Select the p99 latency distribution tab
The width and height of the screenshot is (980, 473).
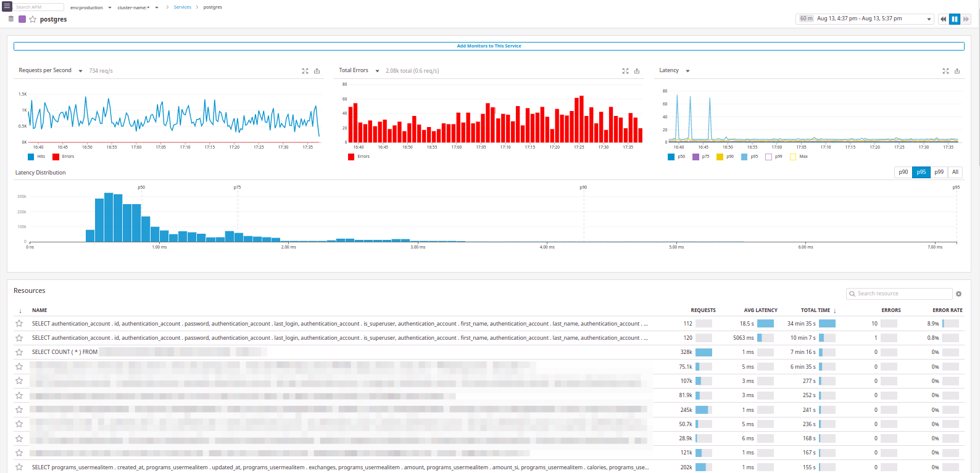pyautogui.click(x=939, y=172)
